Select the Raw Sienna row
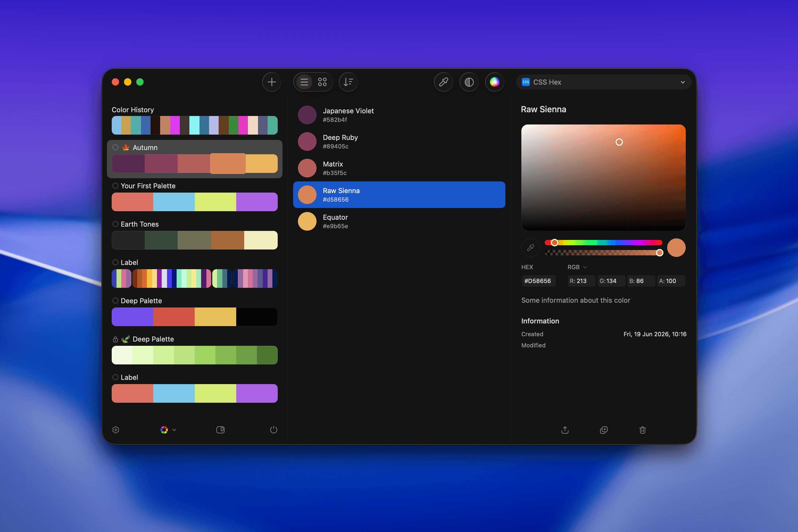 399,195
